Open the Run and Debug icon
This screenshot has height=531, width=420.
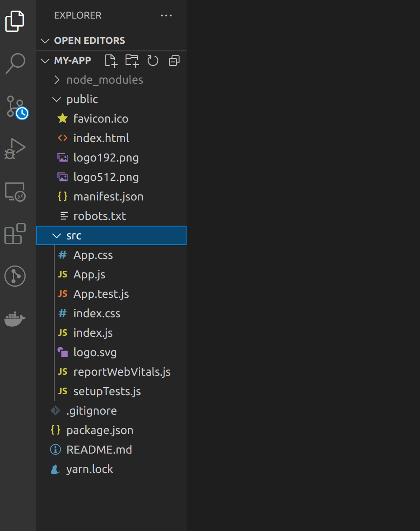[15, 149]
